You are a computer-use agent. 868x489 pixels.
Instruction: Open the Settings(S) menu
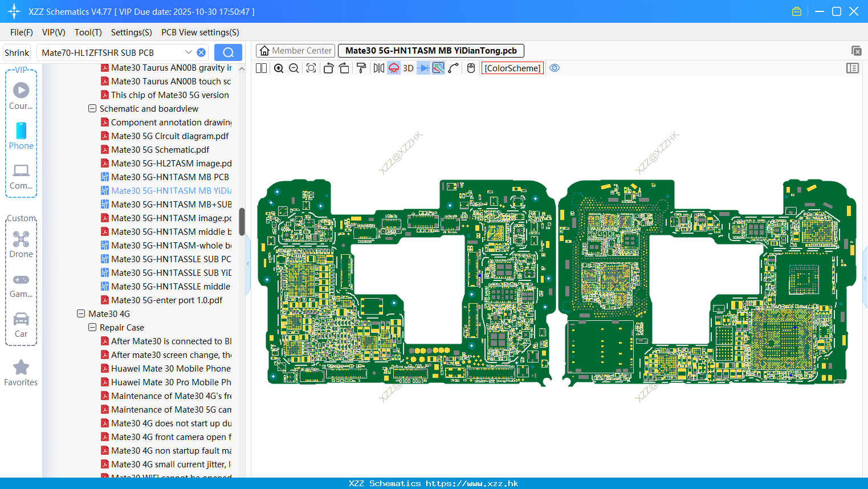click(132, 32)
